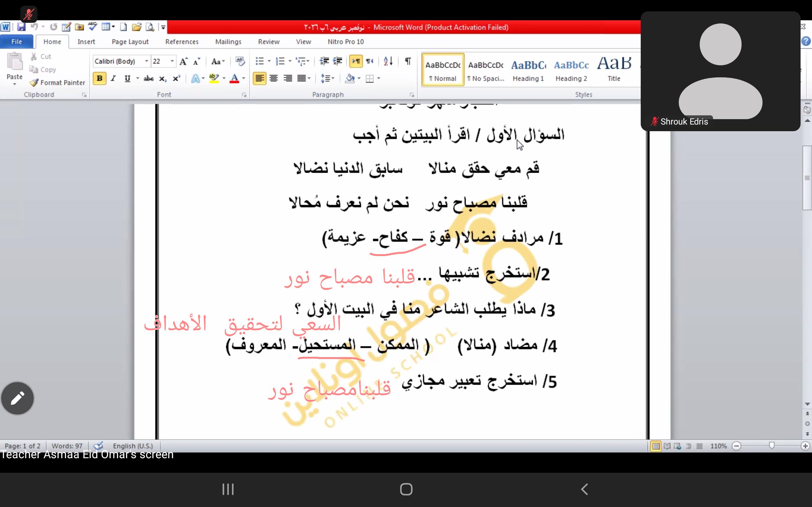Switch to the Page Layout tab
The width and height of the screenshot is (812, 507).
pos(130,42)
